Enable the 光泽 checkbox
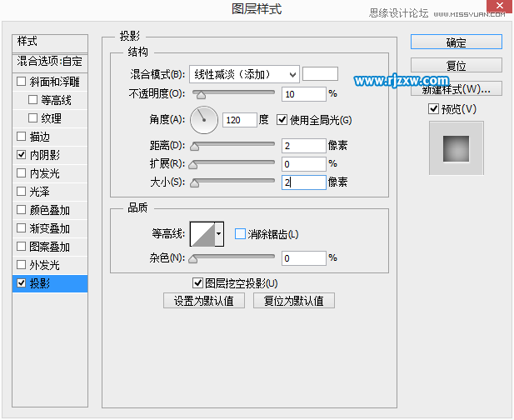Viewport: 514px width, 420px height. coord(22,192)
